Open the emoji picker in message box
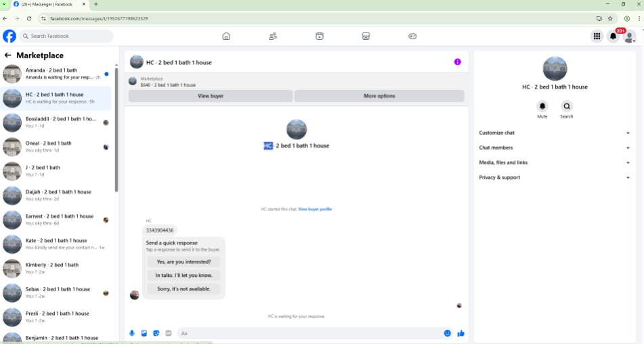The height and width of the screenshot is (344, 644). (x=447, y=333)
